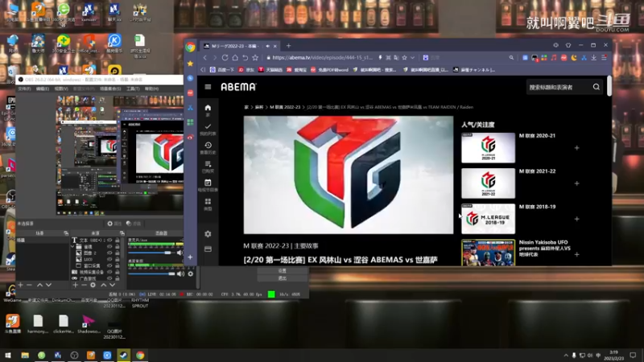This screenshot has width=644, height=362.
Task: Click the 麻将 breadcrumb link
Action: click(x=258, y=107)
